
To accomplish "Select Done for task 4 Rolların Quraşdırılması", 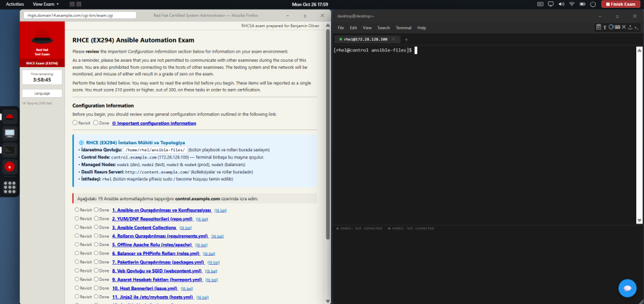I will (x=96, y=236).
